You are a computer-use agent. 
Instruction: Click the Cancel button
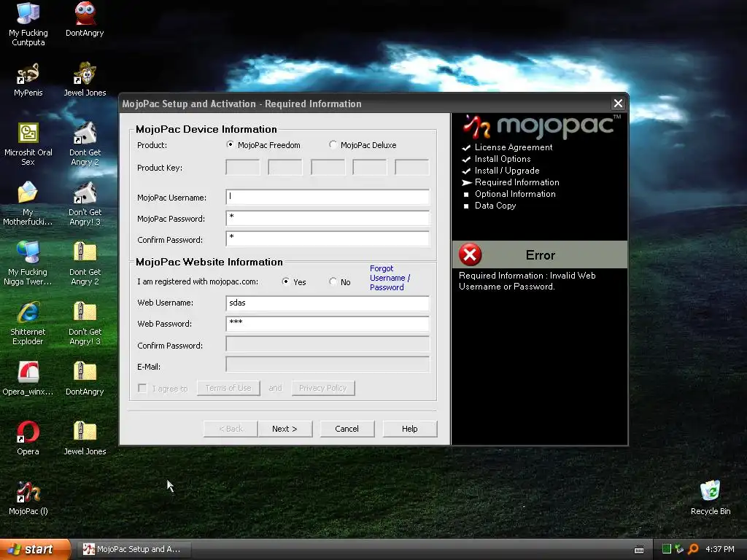pyautogui.click(x=347, y=429)
